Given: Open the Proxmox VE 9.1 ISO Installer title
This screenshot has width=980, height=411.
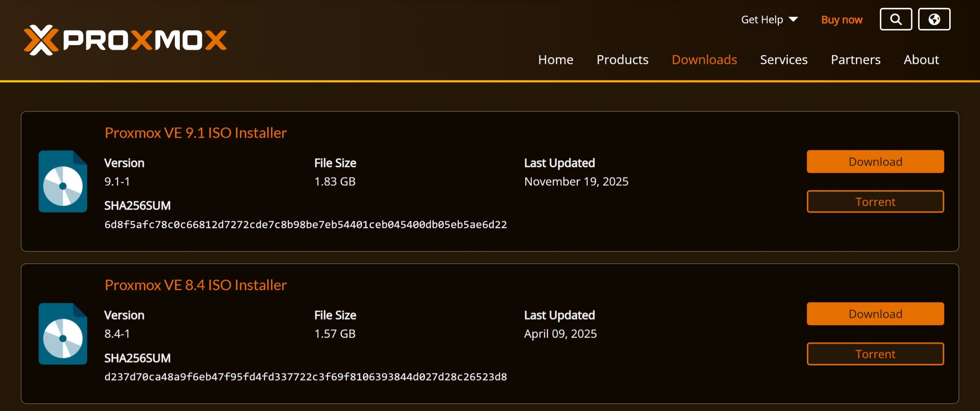Looking at the screenshot, I should point(196,133).
